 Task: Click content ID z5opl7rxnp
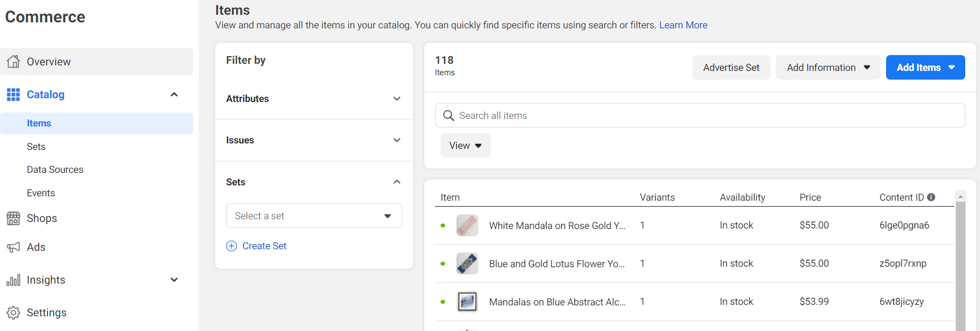coord(903,263)
